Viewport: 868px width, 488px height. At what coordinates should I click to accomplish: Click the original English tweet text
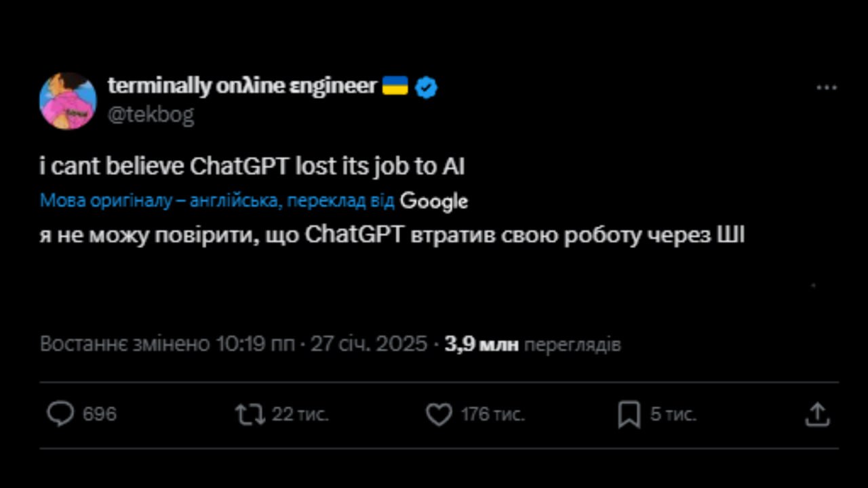coord(252,167)
